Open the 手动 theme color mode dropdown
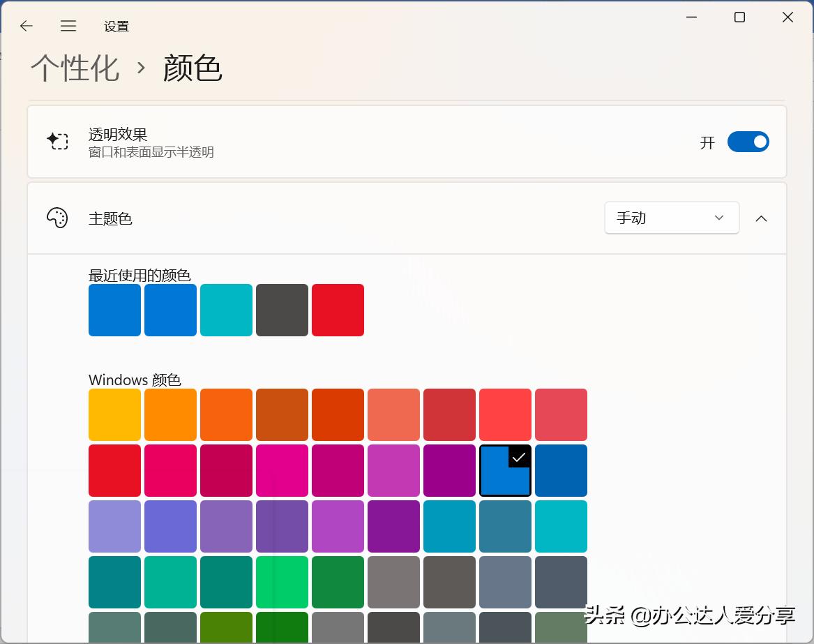Image resolution: width=814 pixels, height=644 pixels. click(671, 218)
